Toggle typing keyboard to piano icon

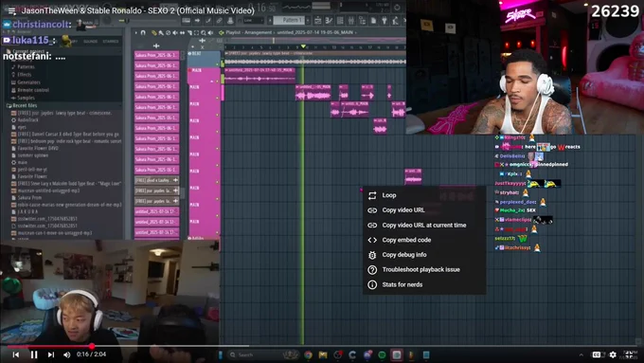coord(186,20)
